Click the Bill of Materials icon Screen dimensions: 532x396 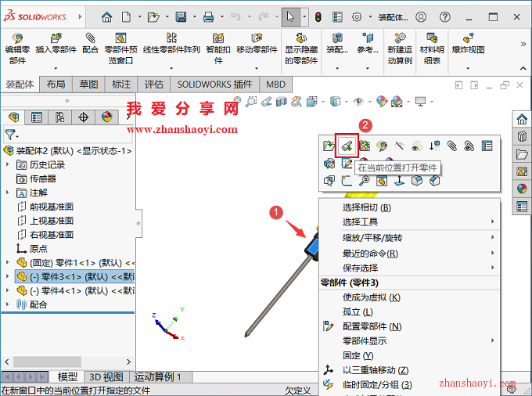tap(432, 38)
